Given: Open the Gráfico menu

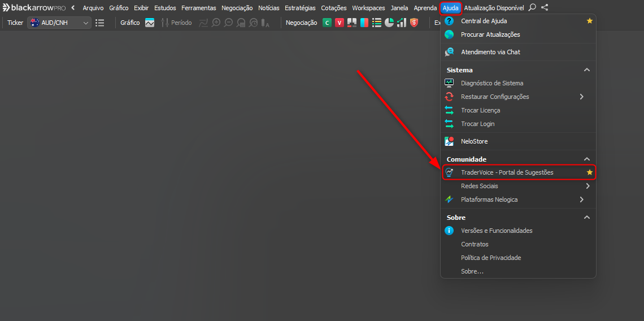Looking at the screenshot, I should tap(119, 8).
